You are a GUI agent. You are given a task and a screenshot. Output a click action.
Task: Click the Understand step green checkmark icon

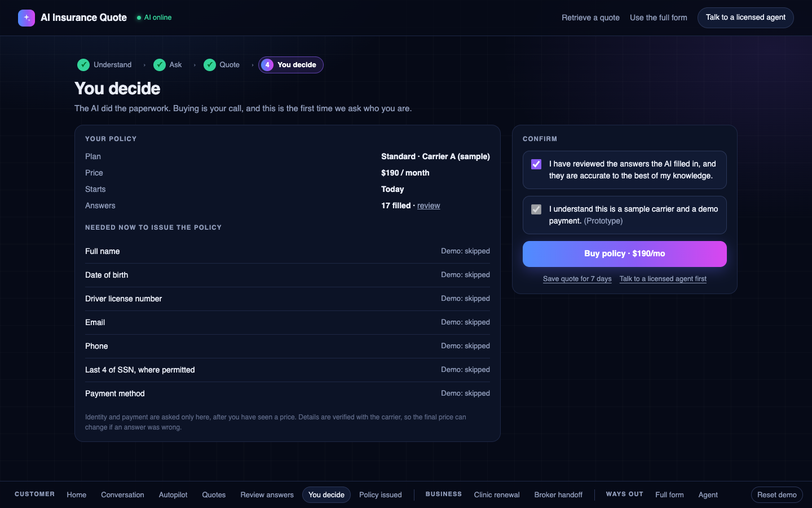coord(83,65)
